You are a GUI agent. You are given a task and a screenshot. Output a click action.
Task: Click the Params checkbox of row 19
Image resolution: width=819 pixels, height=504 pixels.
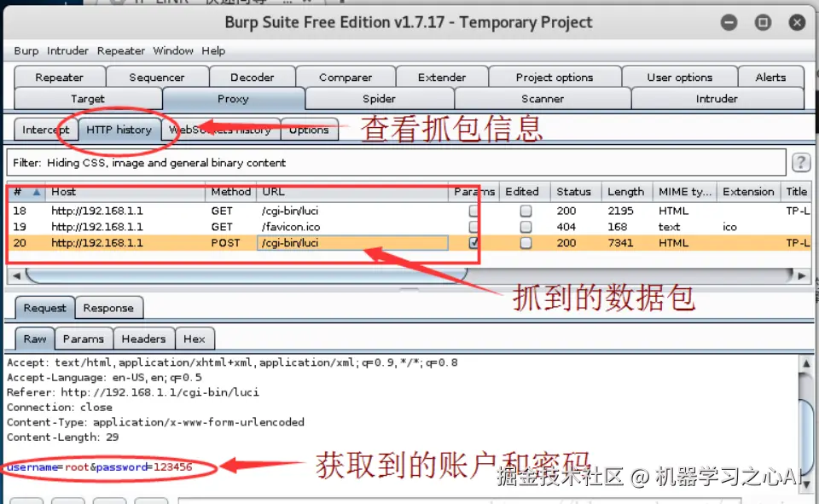(x=473, y=227)
